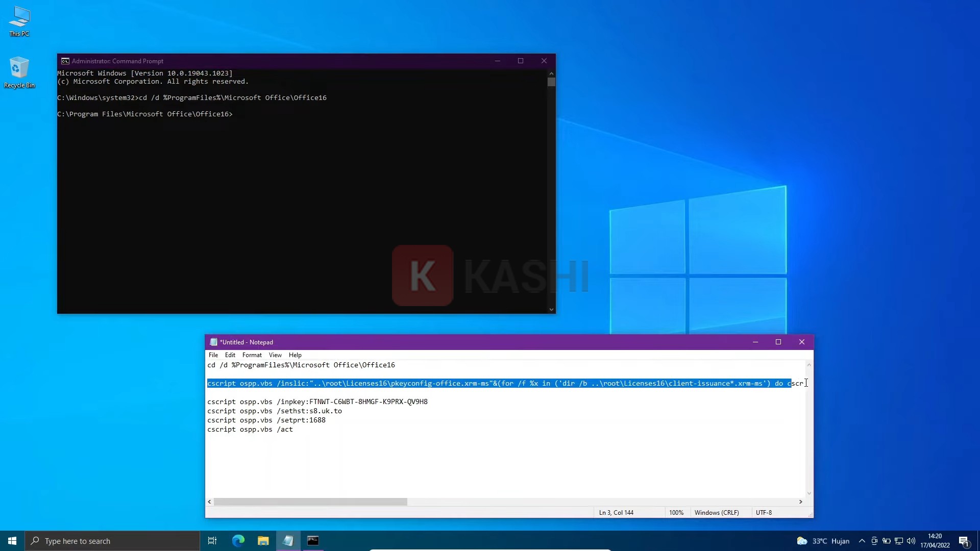
Task: Switch to the Command Prompt taskbar icon
Action: tap(313, 541)
